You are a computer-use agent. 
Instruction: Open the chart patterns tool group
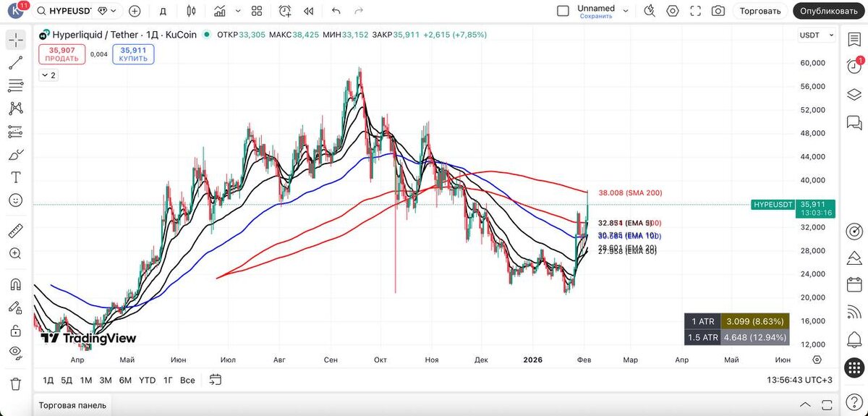tap(16, 109)
